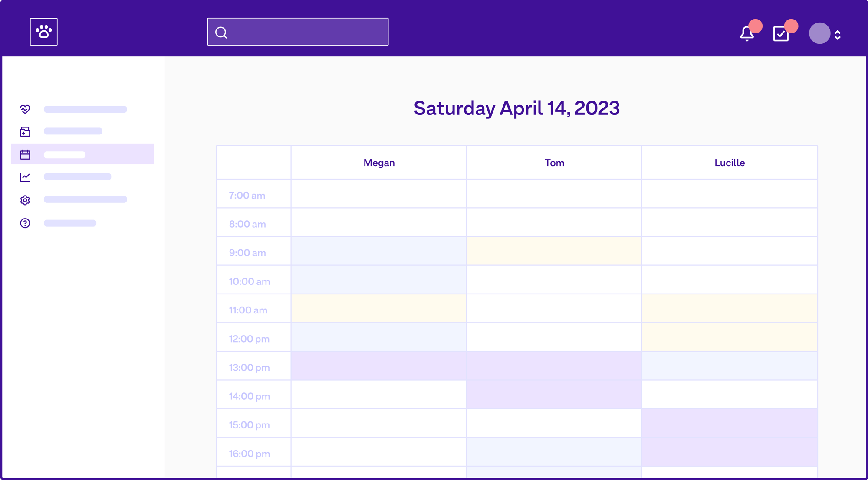The height and width of the screenshot is (480, 868).
Task: Open the notifications bell icon
Action: 747,32
